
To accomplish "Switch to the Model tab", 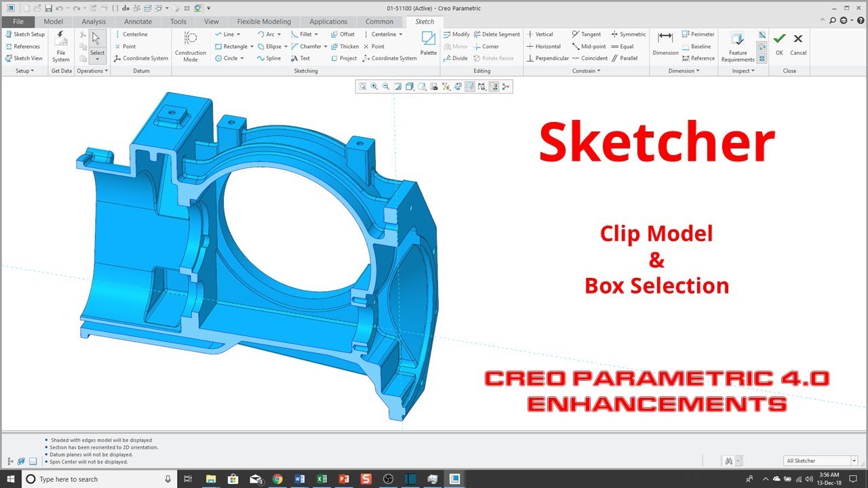I will [54, 22].
